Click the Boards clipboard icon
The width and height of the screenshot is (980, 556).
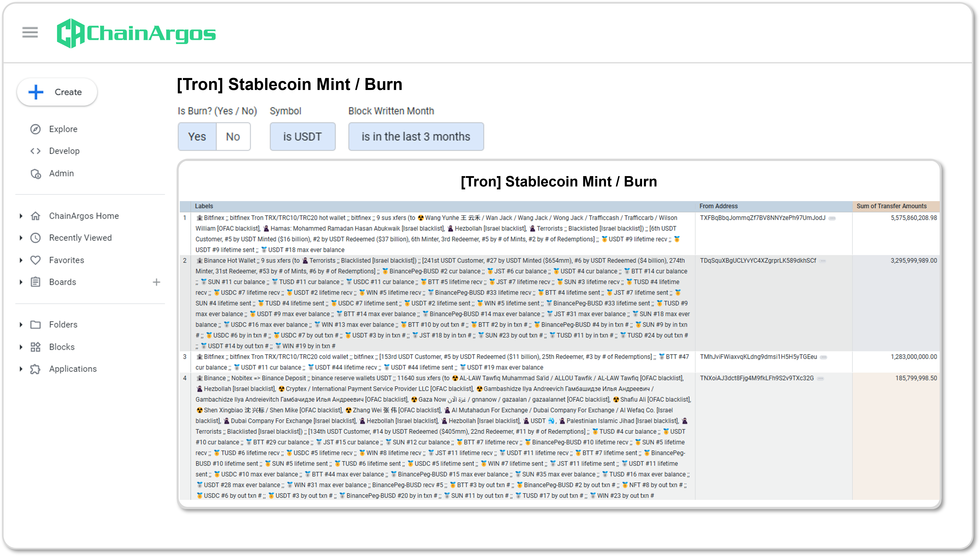click(35, 282)
